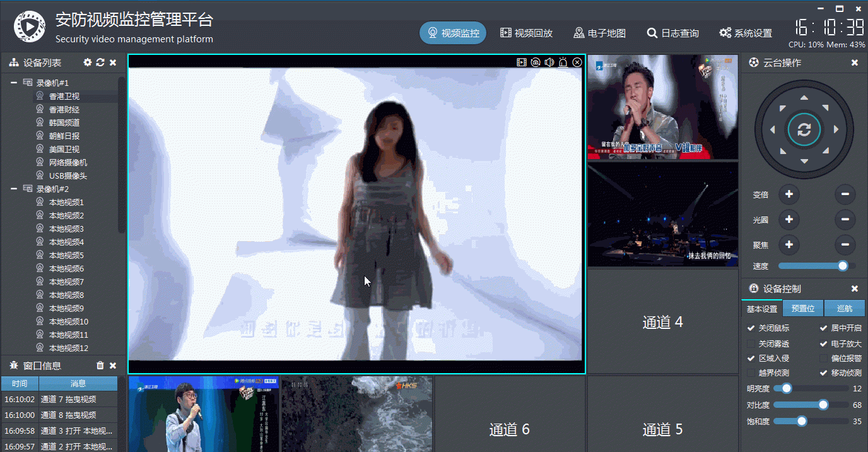Screen dimensions: 868x452
Task: Mute audio via speaker icon
Action: pos(549,62)
